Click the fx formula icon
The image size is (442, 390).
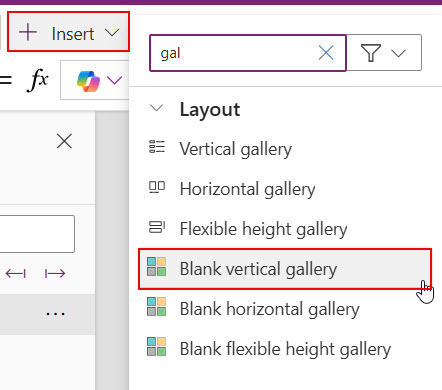click(x=37, y=80)
